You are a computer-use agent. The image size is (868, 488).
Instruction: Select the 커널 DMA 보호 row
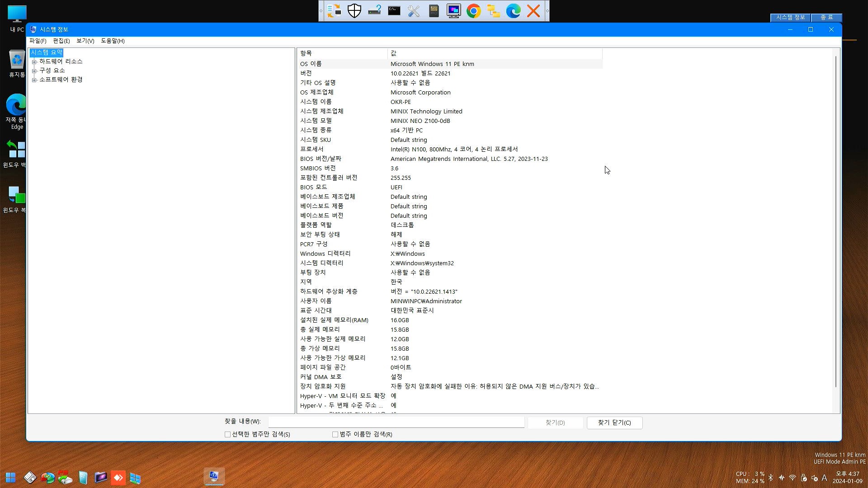[x=450, y=377]
